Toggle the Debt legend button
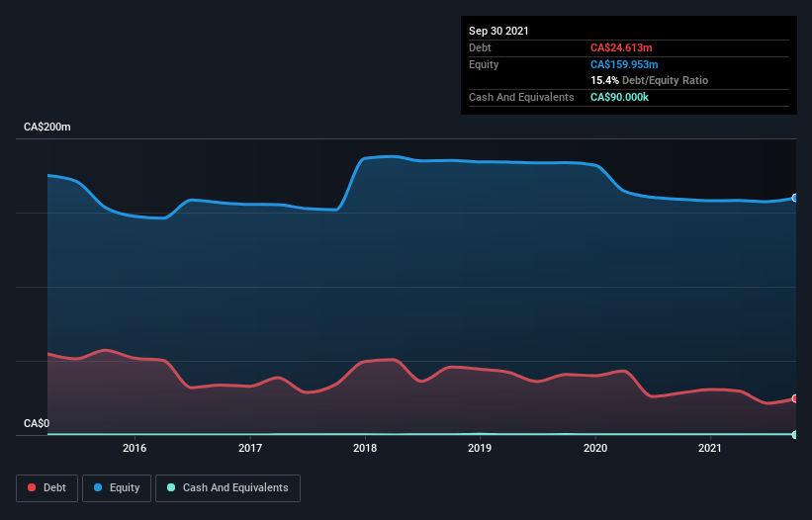This screenshot has width=812, height=520. coord(47,488)
